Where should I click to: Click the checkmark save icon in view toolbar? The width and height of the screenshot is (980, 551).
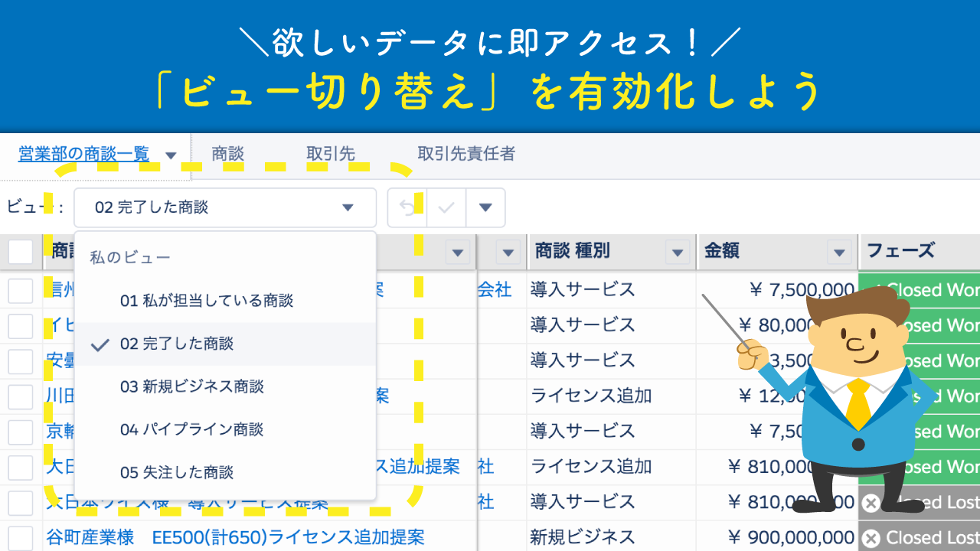[x=446, y=207]
